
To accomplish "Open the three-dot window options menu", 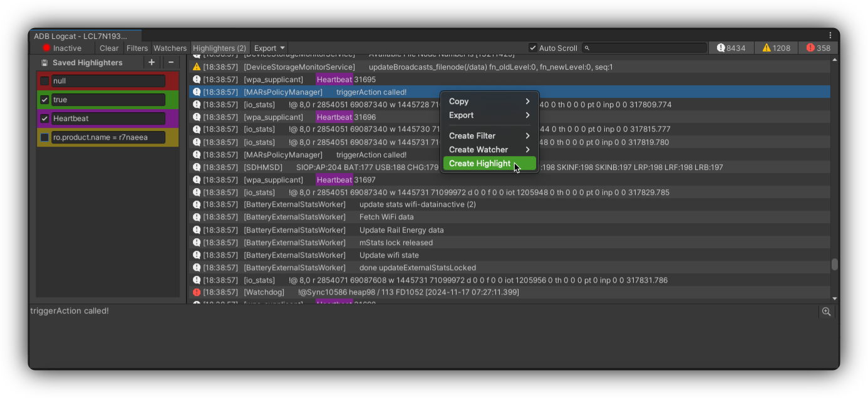I will (830, 36).
